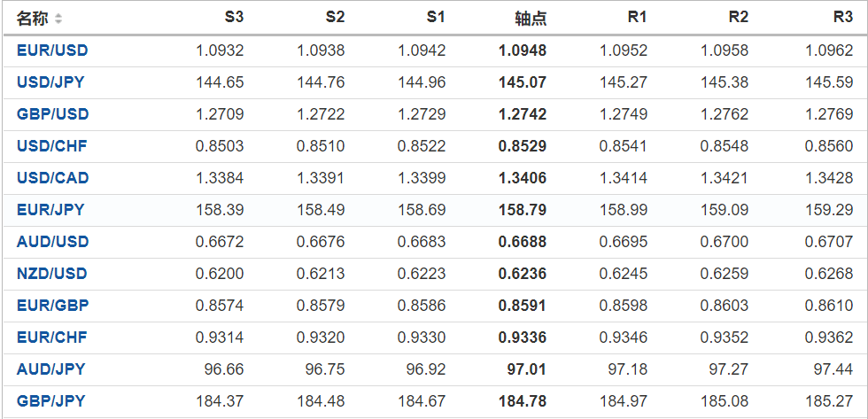Click the R3 column header
Image resolution: width=868 pixels, height=419 pixels.
click(842, 17)
